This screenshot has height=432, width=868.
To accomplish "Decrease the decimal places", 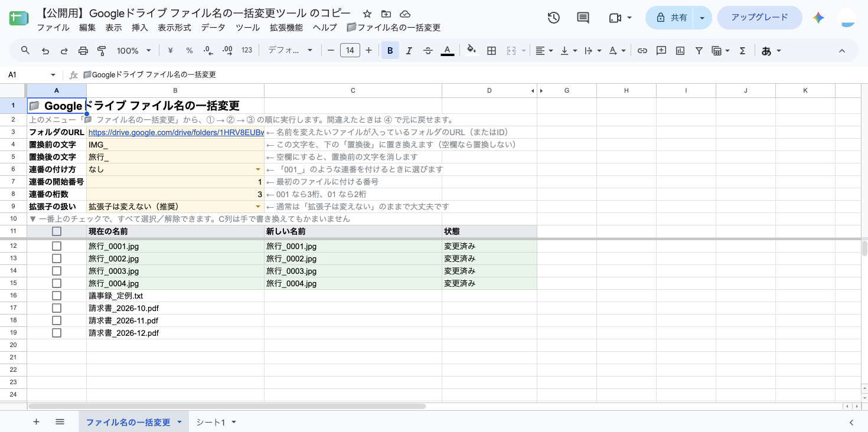I will pos(208,51).
